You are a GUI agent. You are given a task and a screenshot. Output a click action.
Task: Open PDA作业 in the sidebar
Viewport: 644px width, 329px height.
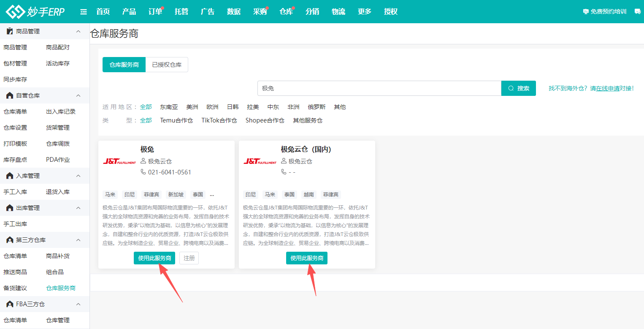(x=58, y=160)
